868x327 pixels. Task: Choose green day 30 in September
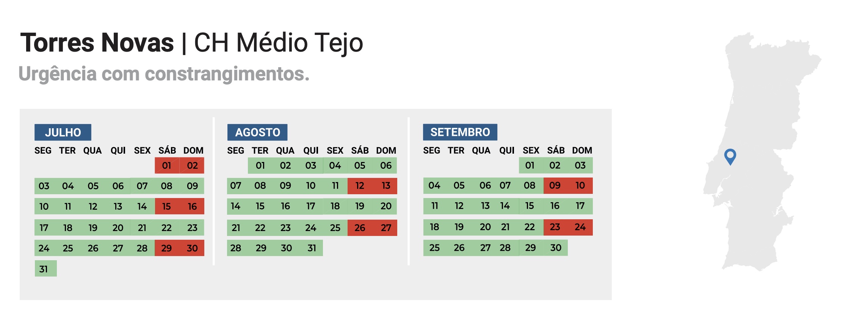[556, 248]
